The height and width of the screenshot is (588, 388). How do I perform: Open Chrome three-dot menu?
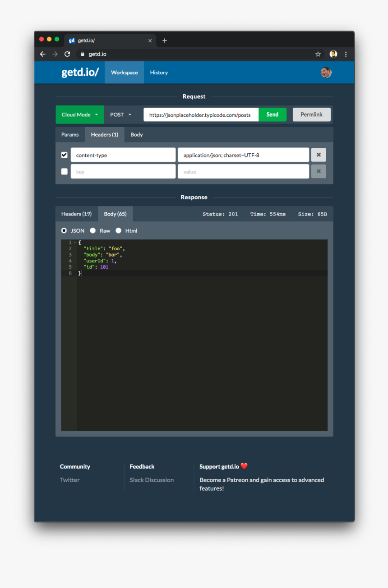point(346,54)
